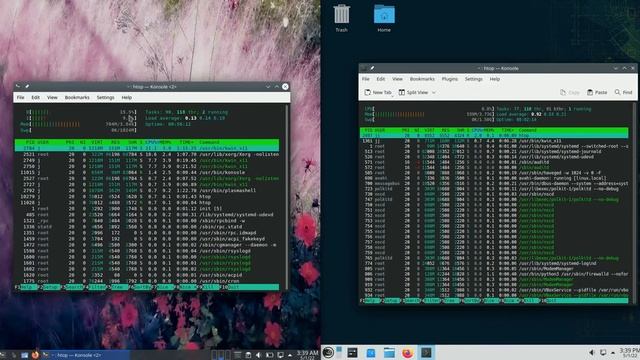Click the volume icon in left system tray

258,355
